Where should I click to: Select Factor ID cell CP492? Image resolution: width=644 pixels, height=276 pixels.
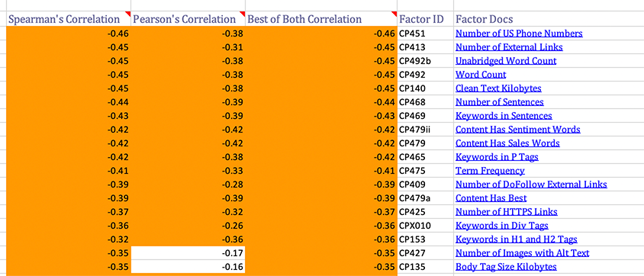[x=425, y=75]
